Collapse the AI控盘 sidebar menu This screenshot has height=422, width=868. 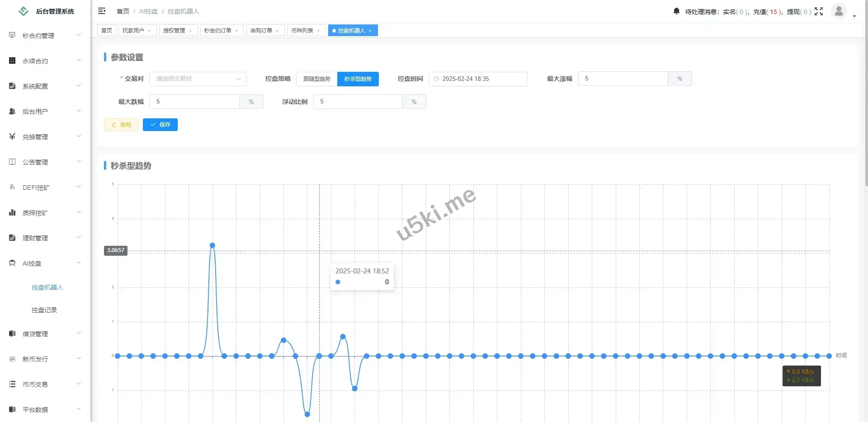pos(44,263)
